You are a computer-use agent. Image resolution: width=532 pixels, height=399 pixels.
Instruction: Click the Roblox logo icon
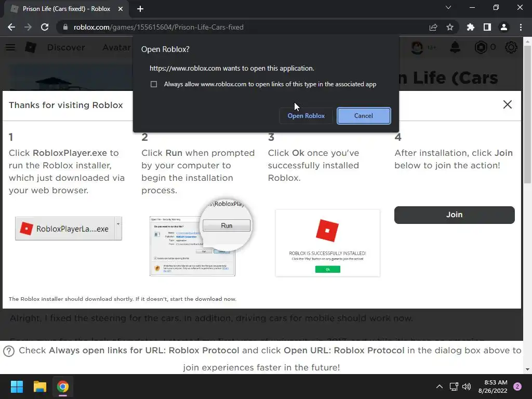31,47
